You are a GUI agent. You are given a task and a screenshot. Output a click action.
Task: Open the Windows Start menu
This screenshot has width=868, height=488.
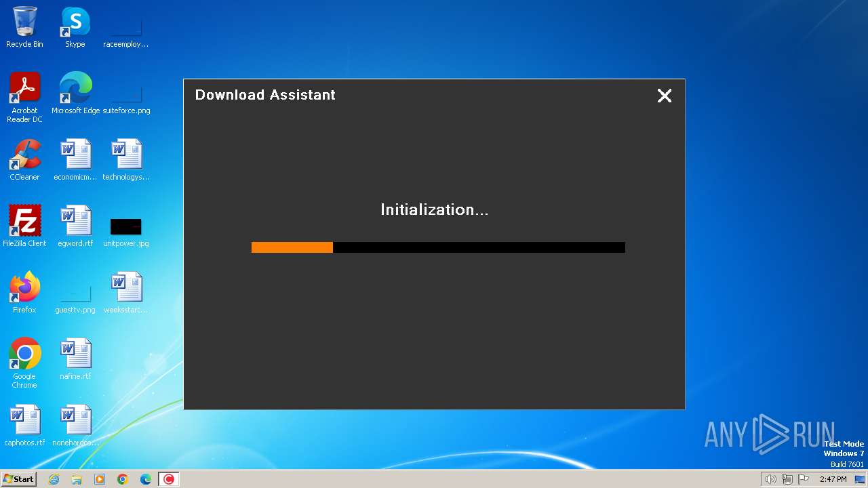click(x=19, y=479)
